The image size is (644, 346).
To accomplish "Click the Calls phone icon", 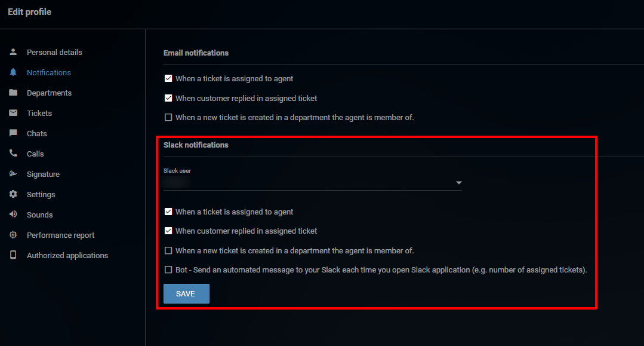I will pos(13,154).
